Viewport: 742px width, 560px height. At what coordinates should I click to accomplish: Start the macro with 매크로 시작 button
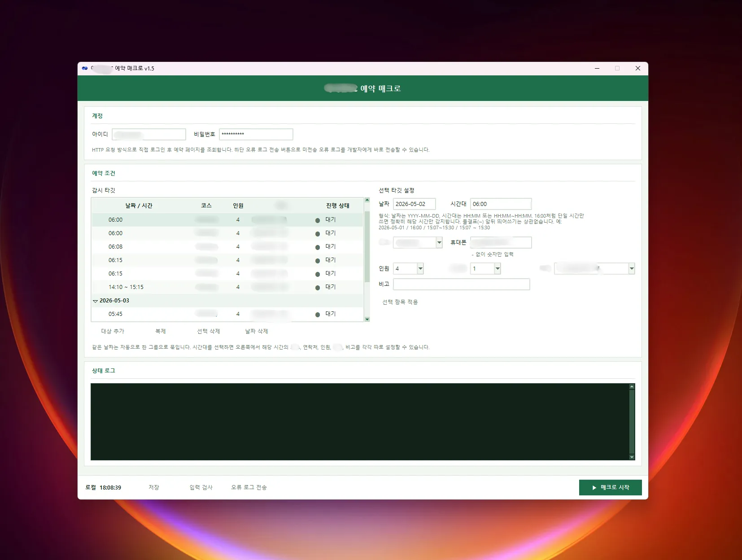tap(610, 487)
